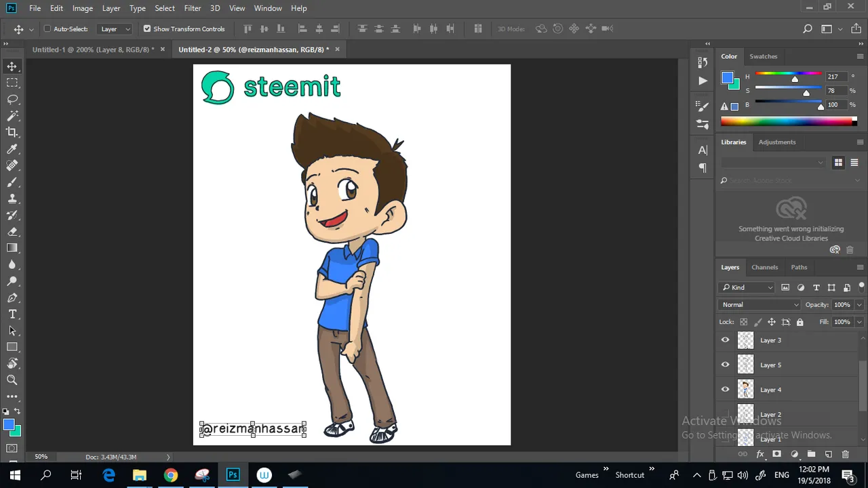
Task: Select the Move tool
Action: [x=12, y=66]
